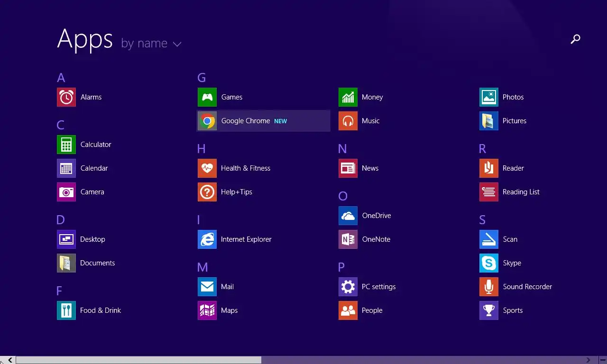Open the Sports trophy icon
This screenshot has height=364, width=607.
pos(489,310)
